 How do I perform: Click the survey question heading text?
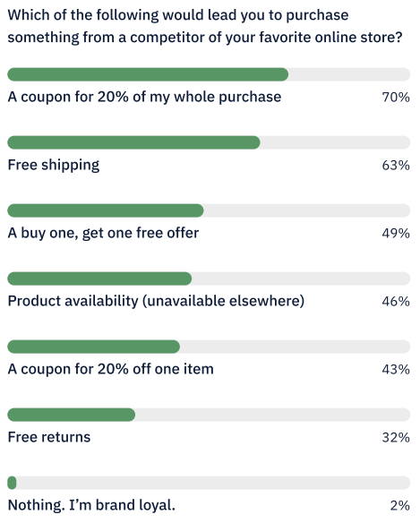205,26
